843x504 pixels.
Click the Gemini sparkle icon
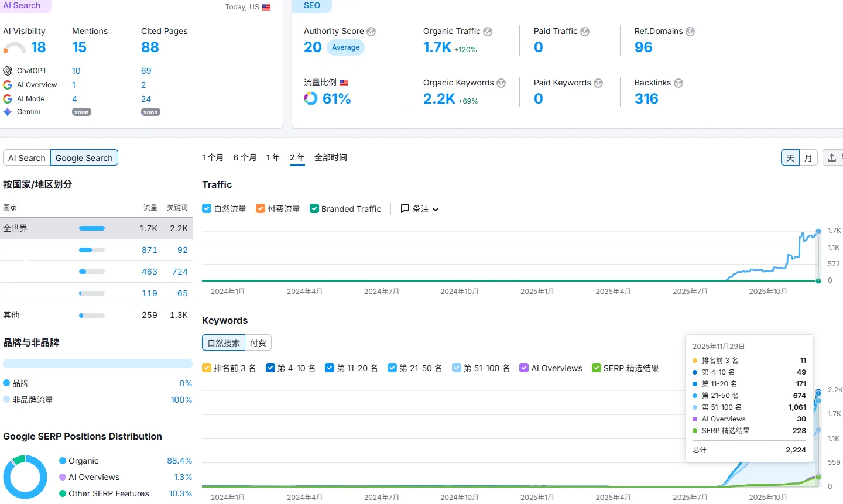[x=8, y=112]
